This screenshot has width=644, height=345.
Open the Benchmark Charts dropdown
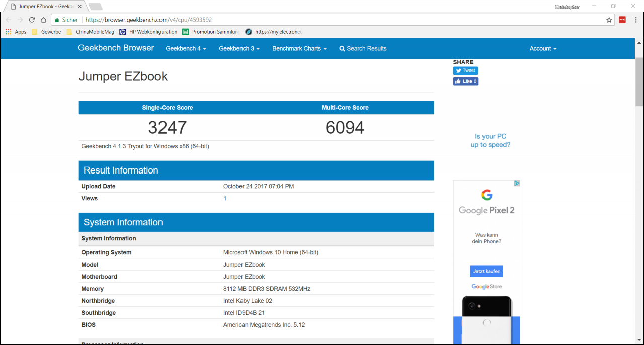tap(299, 49)
